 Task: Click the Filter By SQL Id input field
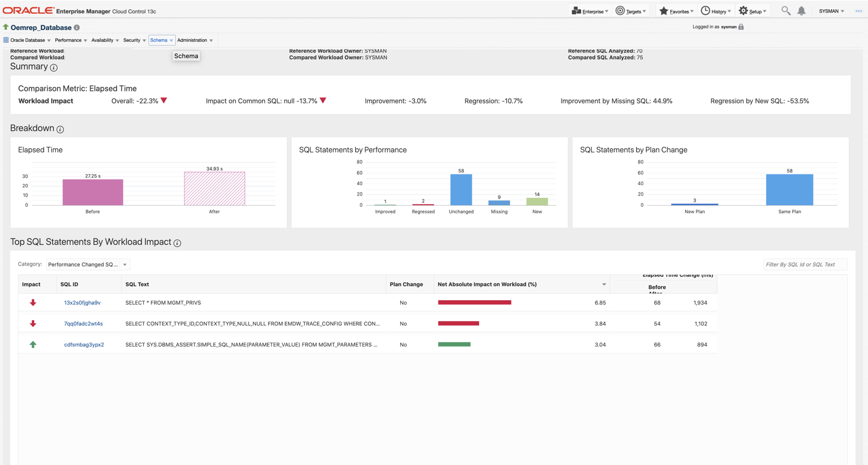pyautogui.click(x=805, y=264)
